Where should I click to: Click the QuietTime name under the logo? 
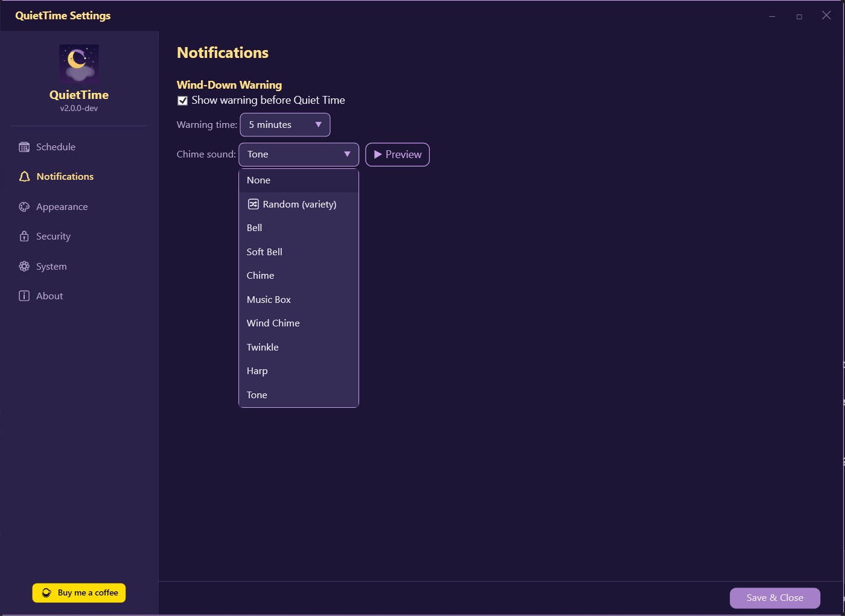pyautogui.click(x=79, y=95)
